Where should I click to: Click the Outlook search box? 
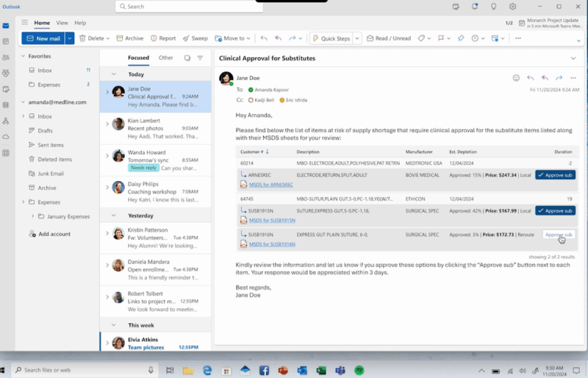tap(189, 7)
